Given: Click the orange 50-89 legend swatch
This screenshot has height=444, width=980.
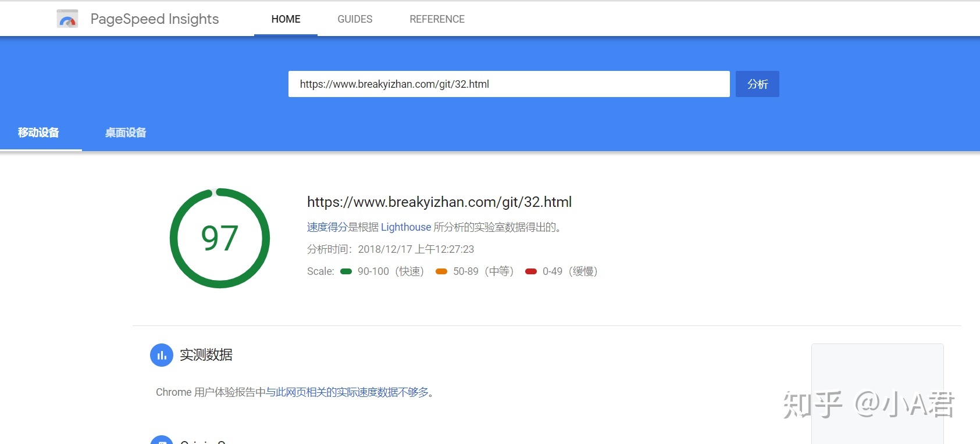Looking at the screenshot, I should [441, 271].
